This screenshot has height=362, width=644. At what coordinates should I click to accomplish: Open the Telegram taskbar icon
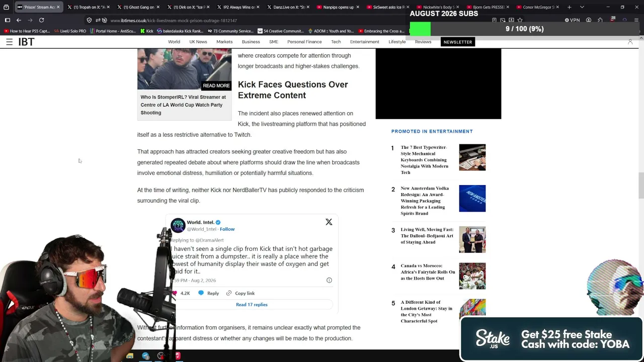[x=145, y=356]
